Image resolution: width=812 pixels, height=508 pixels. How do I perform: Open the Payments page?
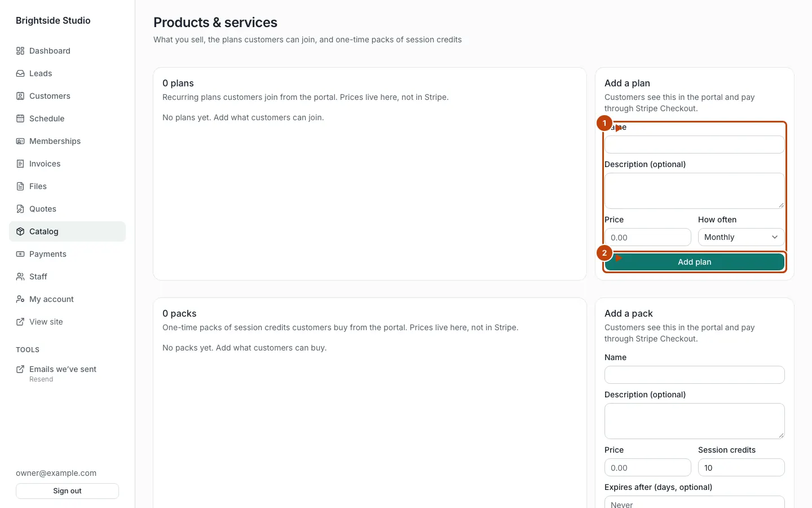click(68, 254)
